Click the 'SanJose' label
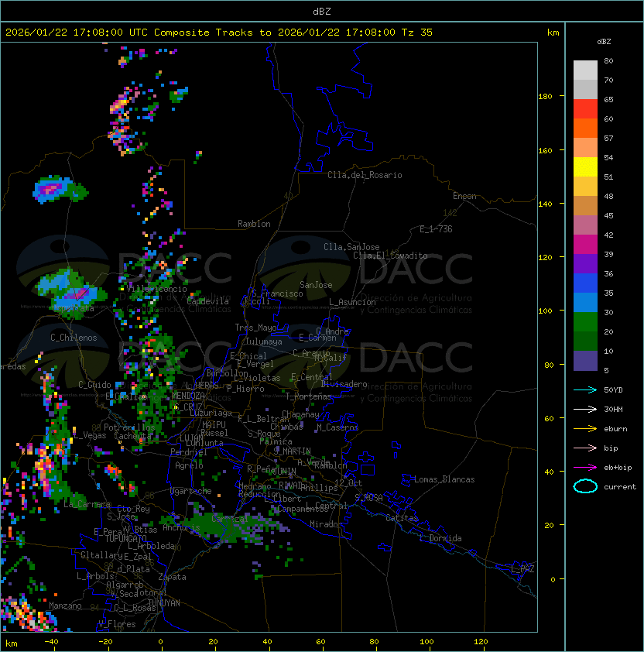 (316, 285)
